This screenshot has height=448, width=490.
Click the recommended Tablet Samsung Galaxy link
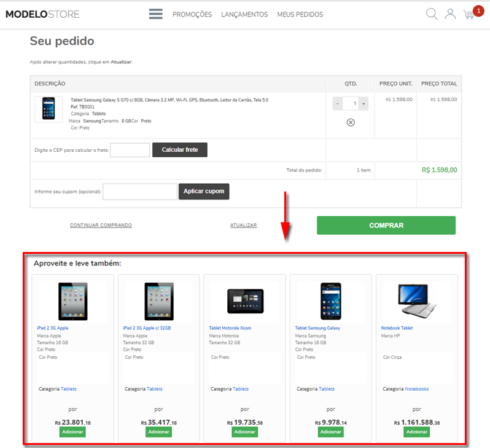[317, 328]
